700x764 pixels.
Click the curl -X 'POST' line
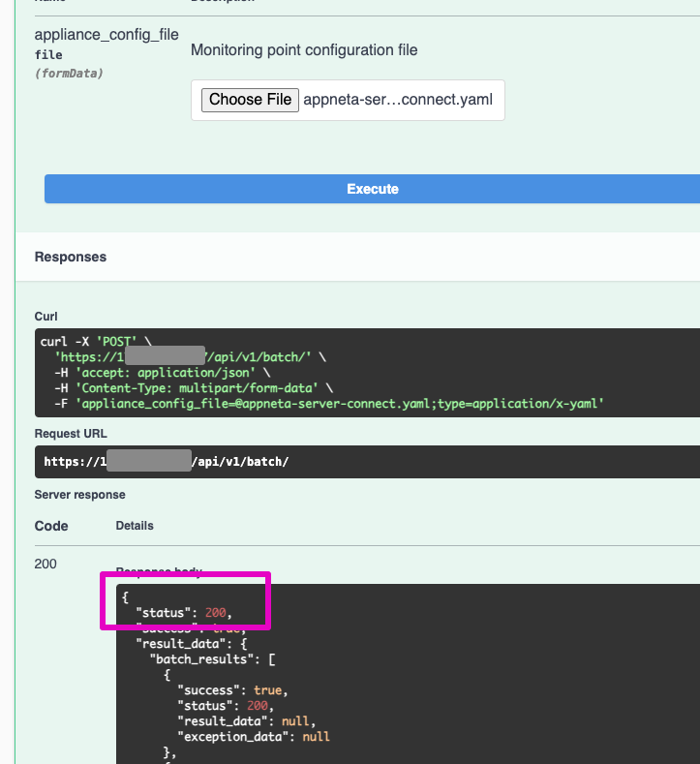91,342
